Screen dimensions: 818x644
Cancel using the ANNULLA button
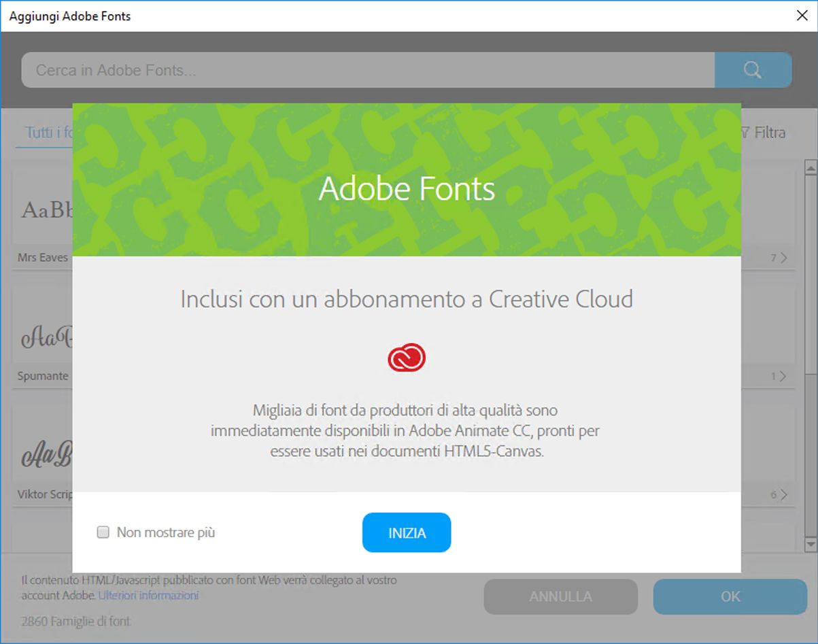point(560,596)
